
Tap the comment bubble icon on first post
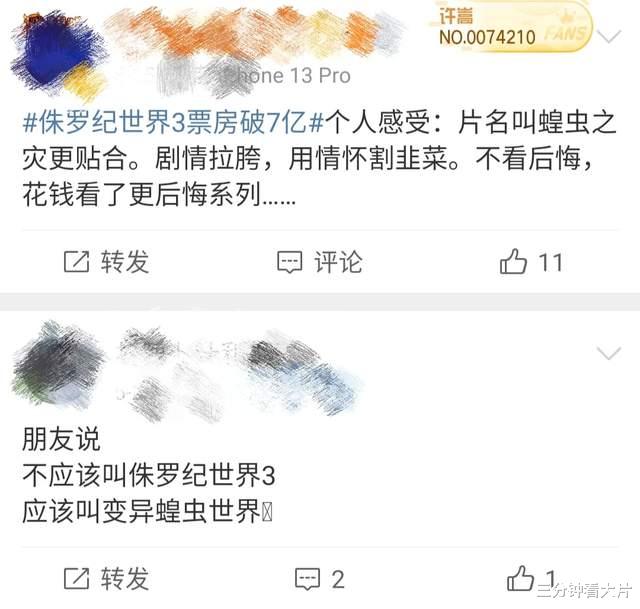click(x=289, y=262)
